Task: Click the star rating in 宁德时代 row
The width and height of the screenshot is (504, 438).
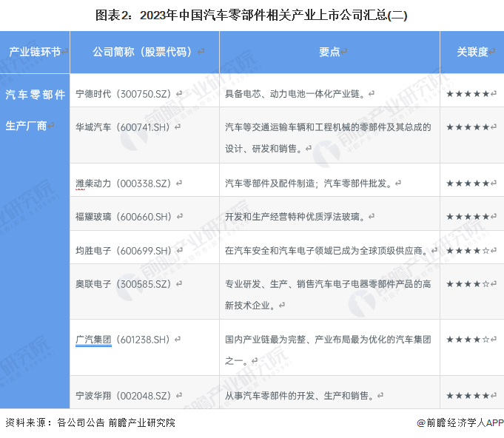Action: (467, 94)
